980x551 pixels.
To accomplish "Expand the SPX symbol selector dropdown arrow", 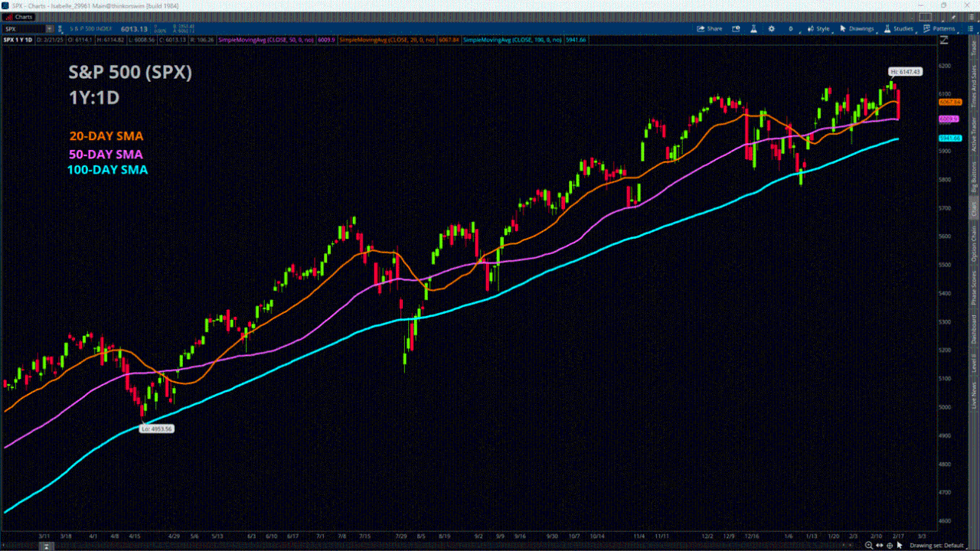I will coord(49,29).
